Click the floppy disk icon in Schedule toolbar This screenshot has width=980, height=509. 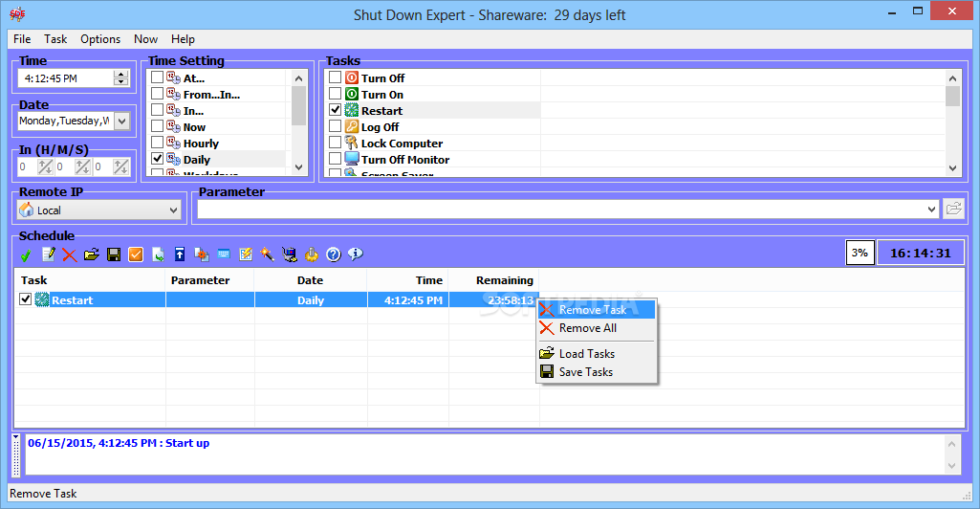point(114,254)
